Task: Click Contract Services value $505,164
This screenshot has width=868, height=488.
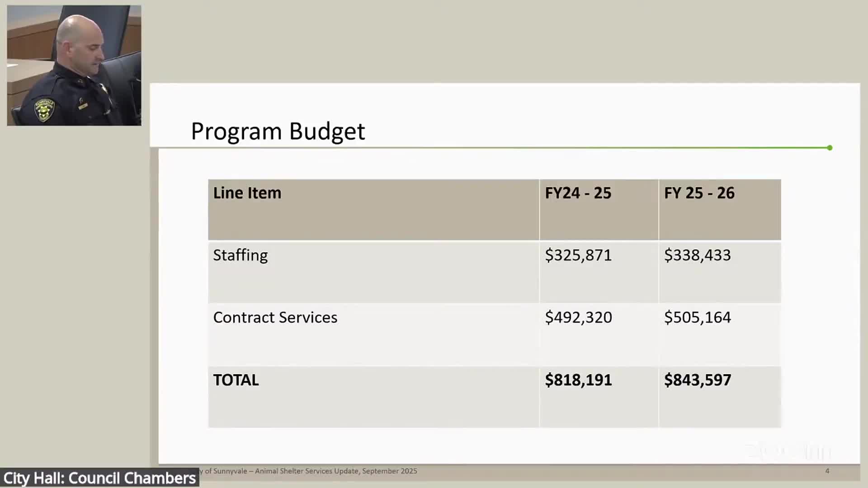Action: pyautogui.click(x=697, y=318)
